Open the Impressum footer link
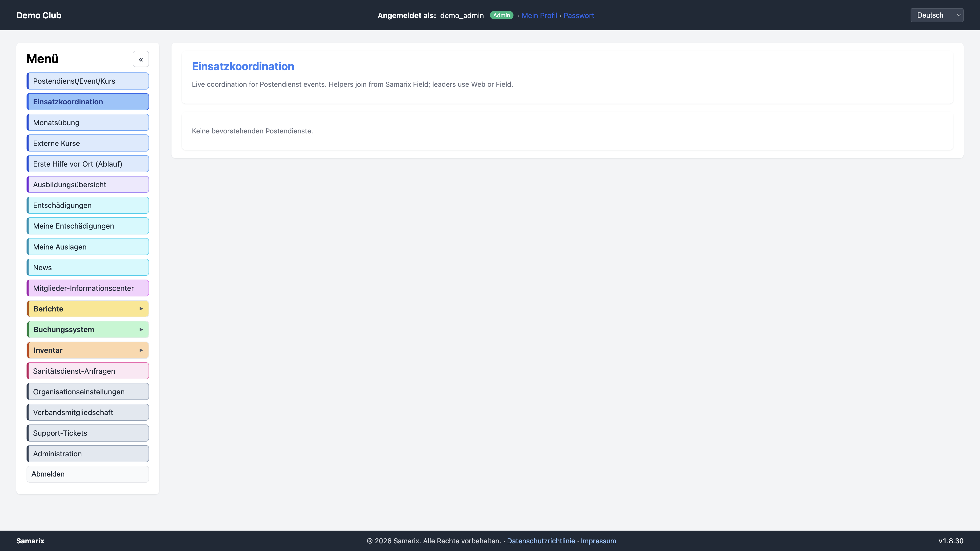The width and height of the screenshot is (980, 551). pos(598,541)
